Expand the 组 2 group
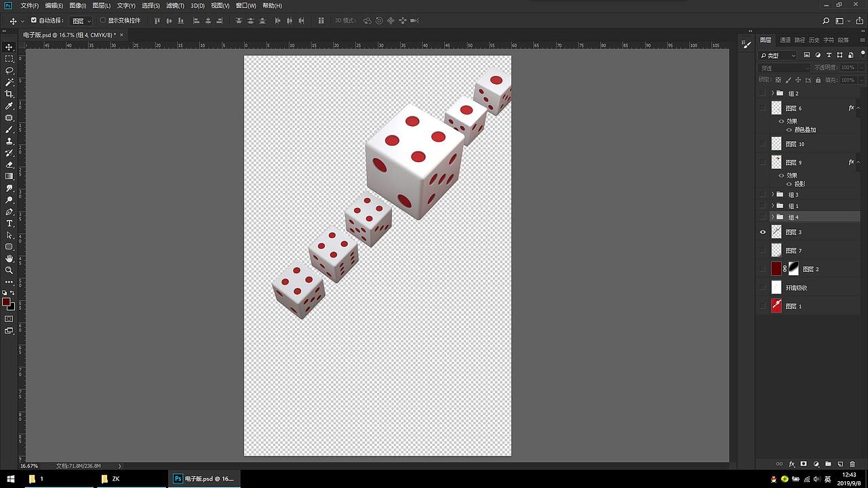The image size is (868, 488). 772,93
